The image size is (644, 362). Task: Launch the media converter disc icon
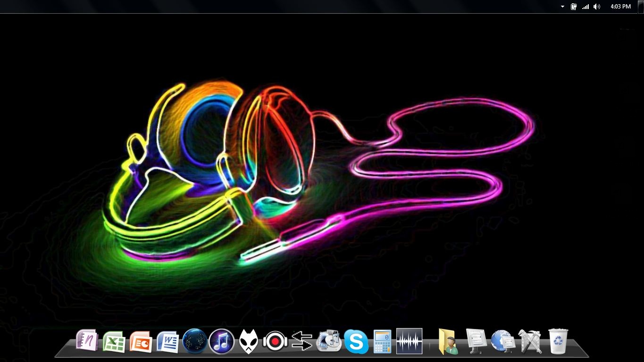tap(329, 341)
